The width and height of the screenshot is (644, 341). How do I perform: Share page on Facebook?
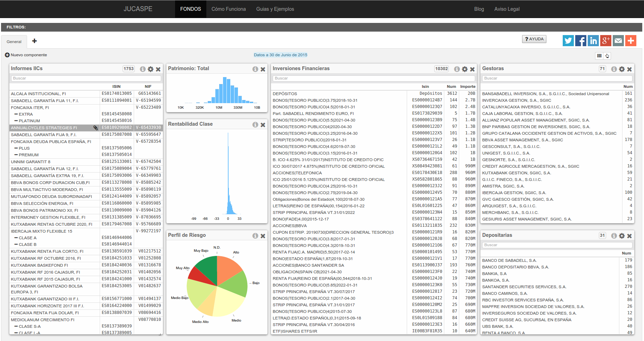[580, 41]
